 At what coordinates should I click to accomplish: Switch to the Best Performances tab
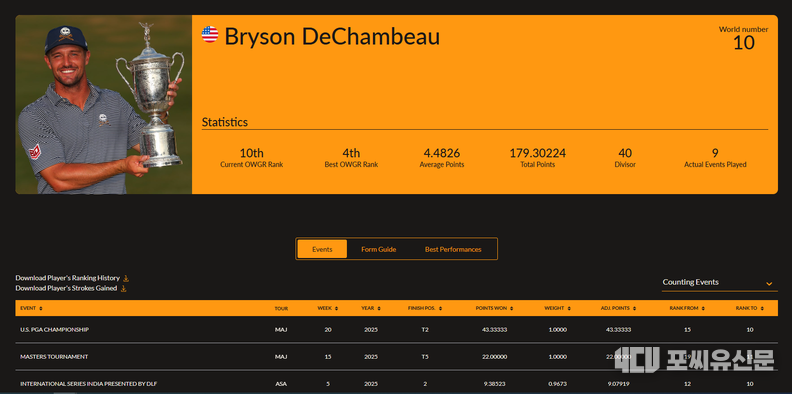pos(453,249)
